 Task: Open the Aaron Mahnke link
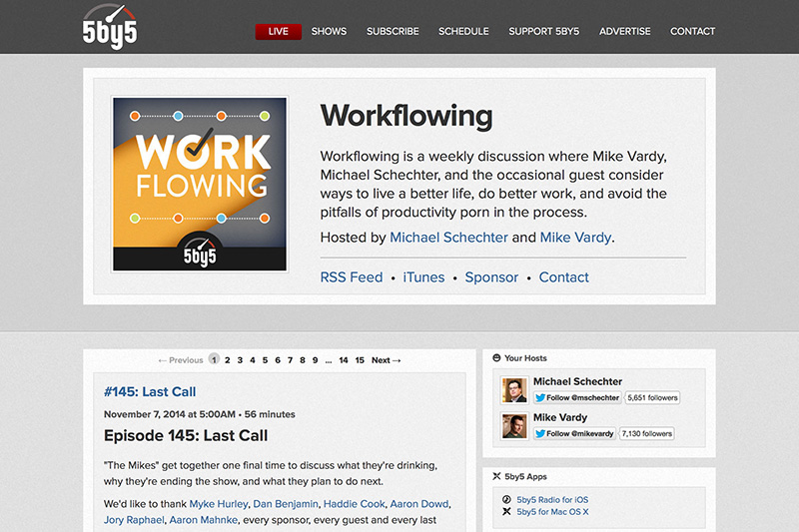[x=204, y=520]
